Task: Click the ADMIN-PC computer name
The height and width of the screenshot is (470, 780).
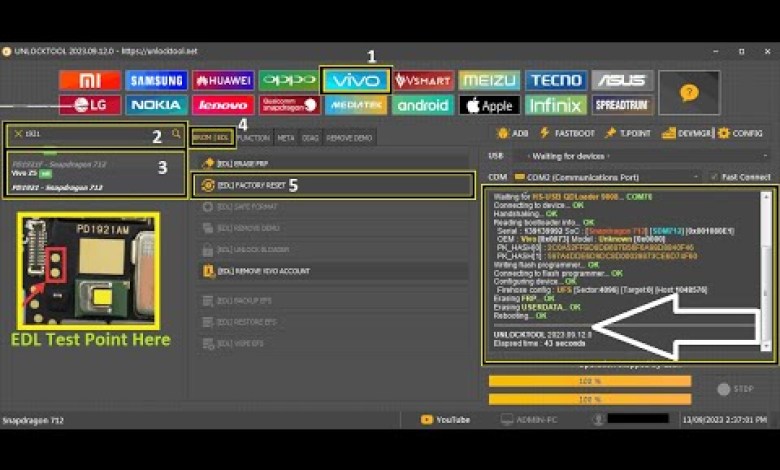Action: (529, 420)
